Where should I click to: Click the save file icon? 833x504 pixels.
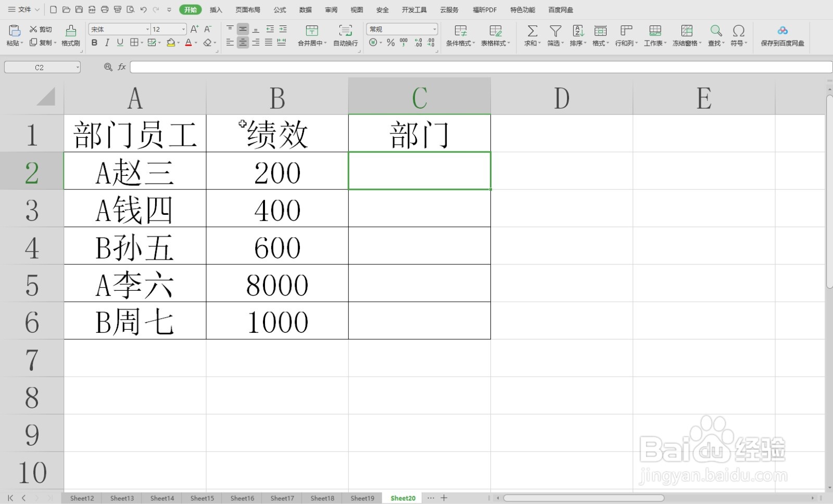pos(79,9)
